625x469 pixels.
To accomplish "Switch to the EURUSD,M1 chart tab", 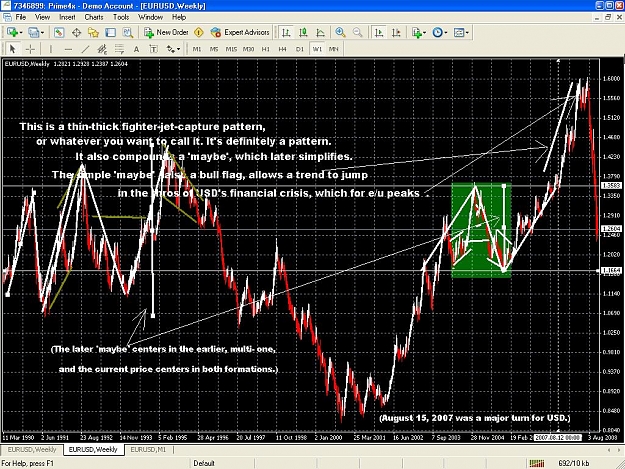I will pos(148,449).
